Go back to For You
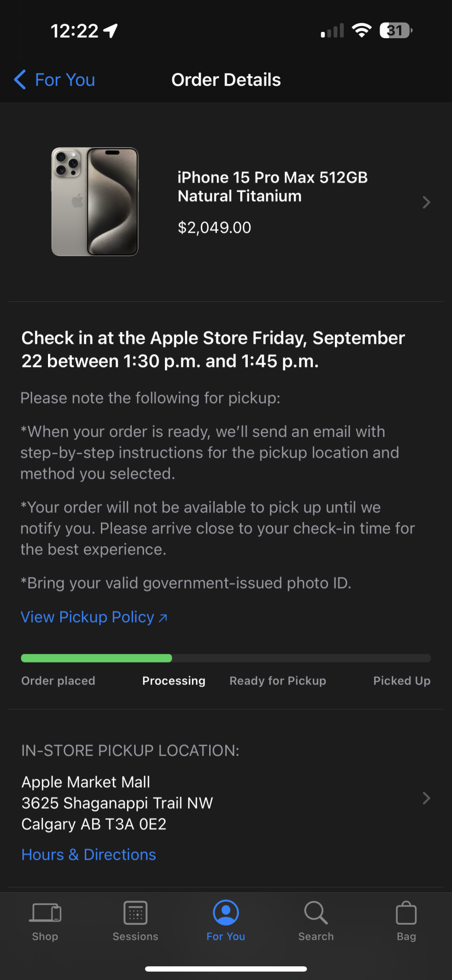The height and width of the screenshot is (980, 452). pos(65,80)
